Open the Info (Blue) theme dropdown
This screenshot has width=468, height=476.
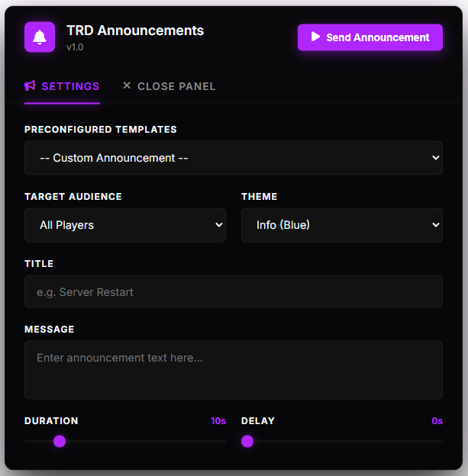(342, 225)
